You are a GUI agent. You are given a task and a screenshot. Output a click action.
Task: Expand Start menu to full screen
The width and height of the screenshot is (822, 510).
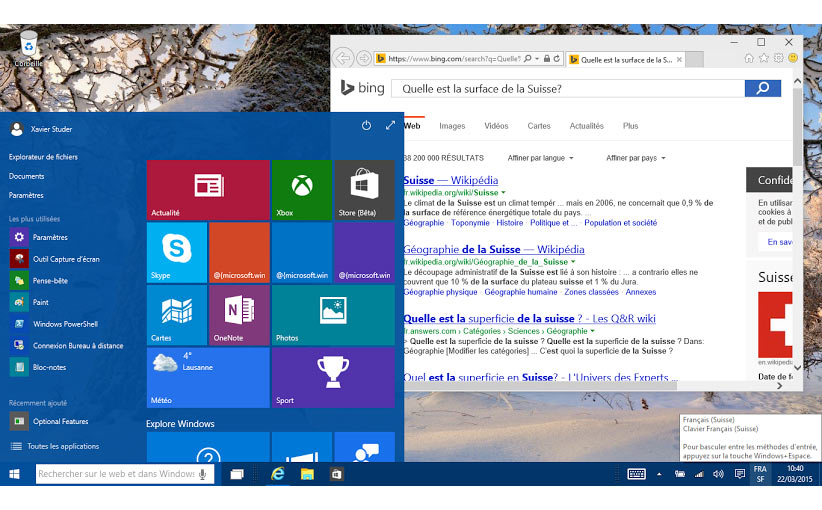coord(390,125)
